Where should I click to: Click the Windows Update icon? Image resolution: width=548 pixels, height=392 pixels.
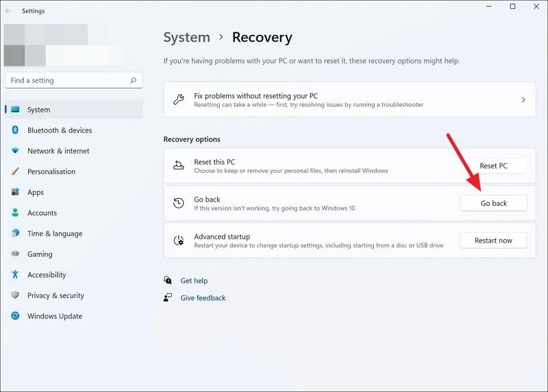click(x=15, y=316)
